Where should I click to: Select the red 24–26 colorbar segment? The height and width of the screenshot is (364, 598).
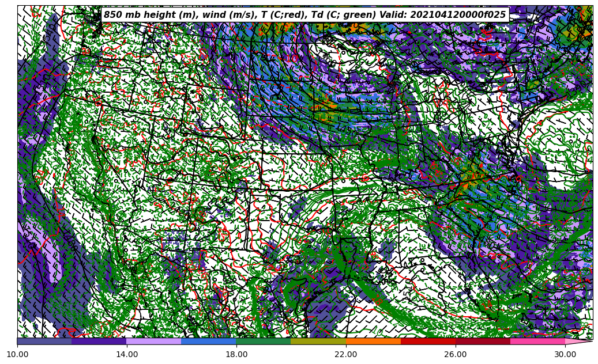(x=428, y=341)
